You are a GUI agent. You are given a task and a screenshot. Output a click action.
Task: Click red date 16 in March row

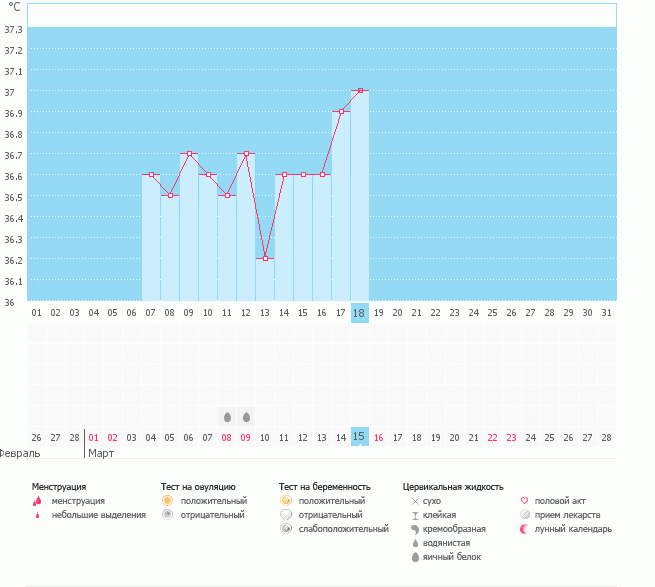tap(378, 438)
